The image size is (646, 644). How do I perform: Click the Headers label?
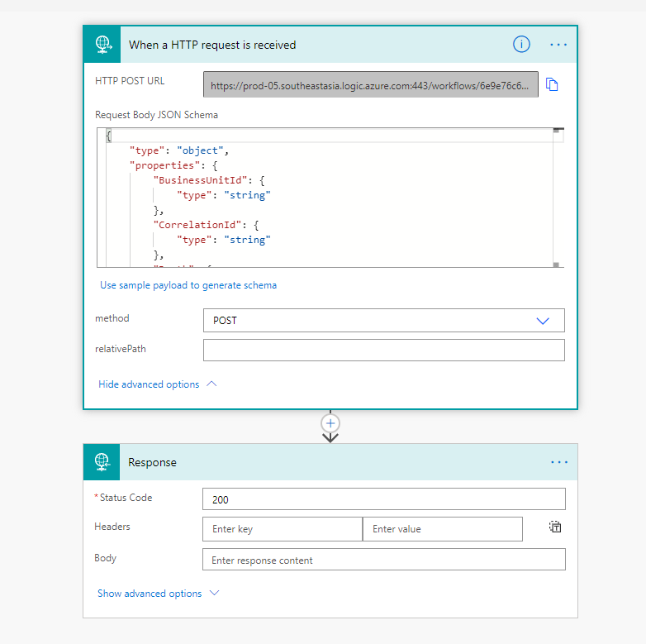click(112, 527)
